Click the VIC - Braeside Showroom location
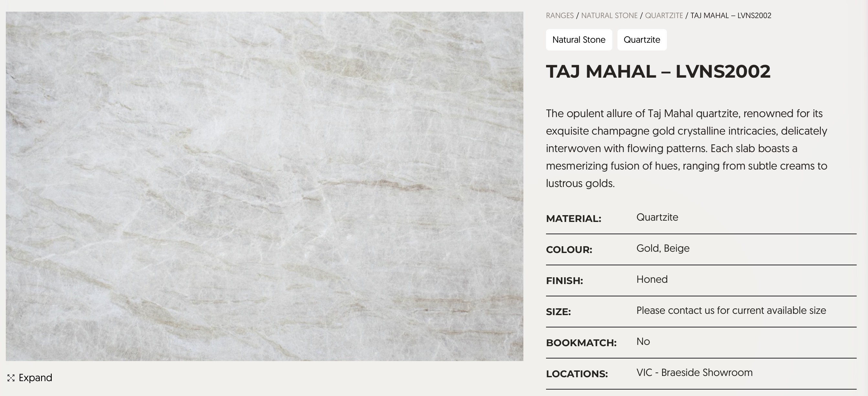868x396 pixels. pos(694,372)
